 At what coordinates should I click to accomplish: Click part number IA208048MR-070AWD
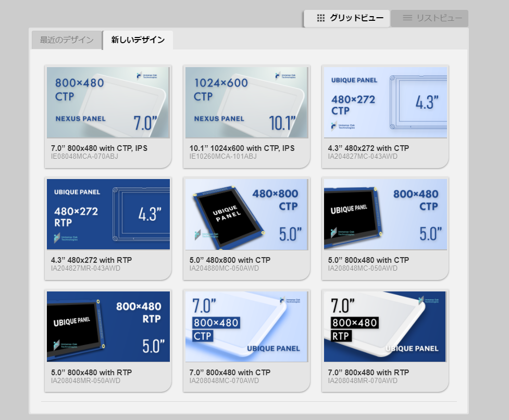coord(363,381)
